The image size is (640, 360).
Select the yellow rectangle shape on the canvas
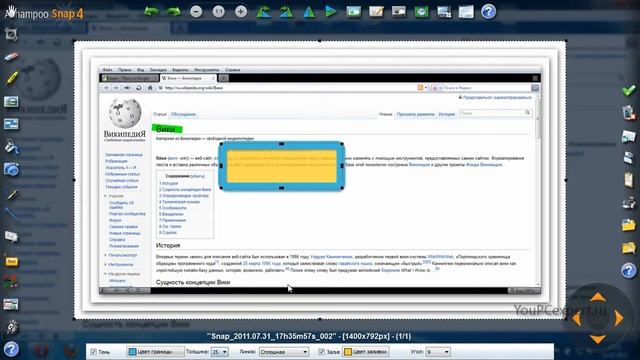(282, 166)
